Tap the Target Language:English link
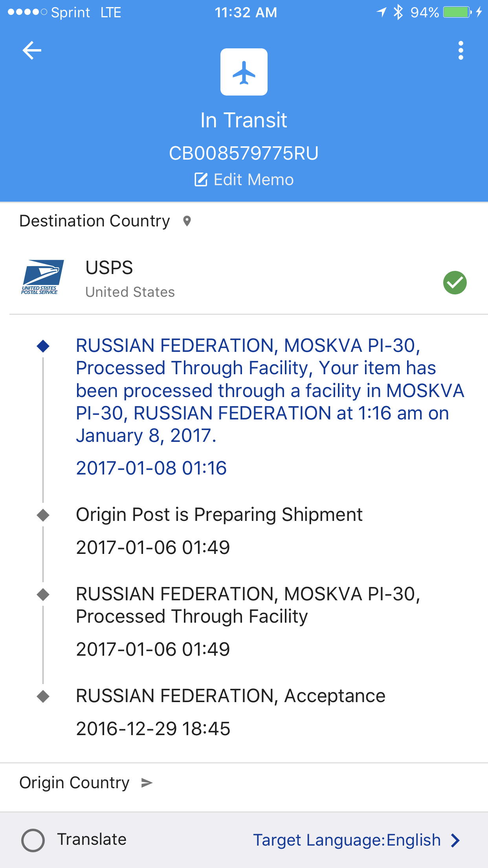The height and width of the screenshot is (868, 488). click(347, 840)
